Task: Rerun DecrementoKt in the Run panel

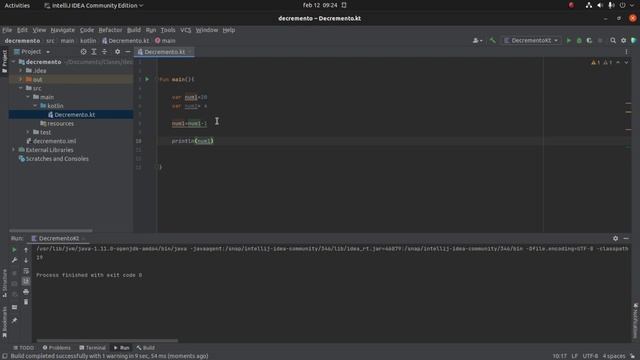Action: pyautogui.click(x=14, y=249)
